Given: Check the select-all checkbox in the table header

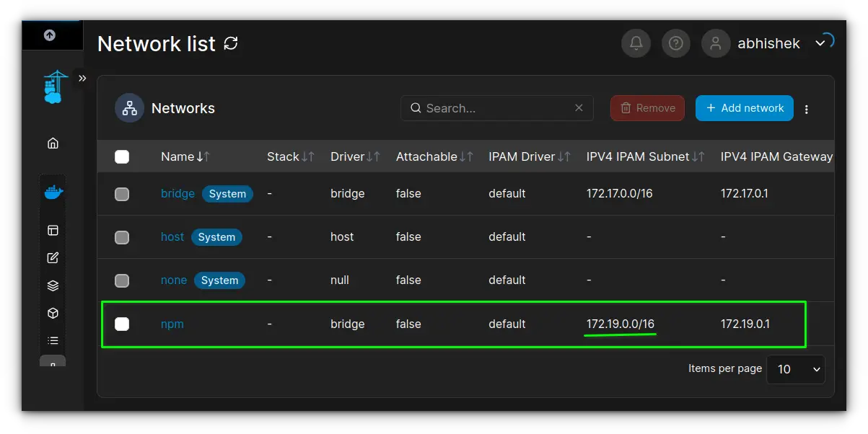Looking at the screenshot, I should [122, 156].
